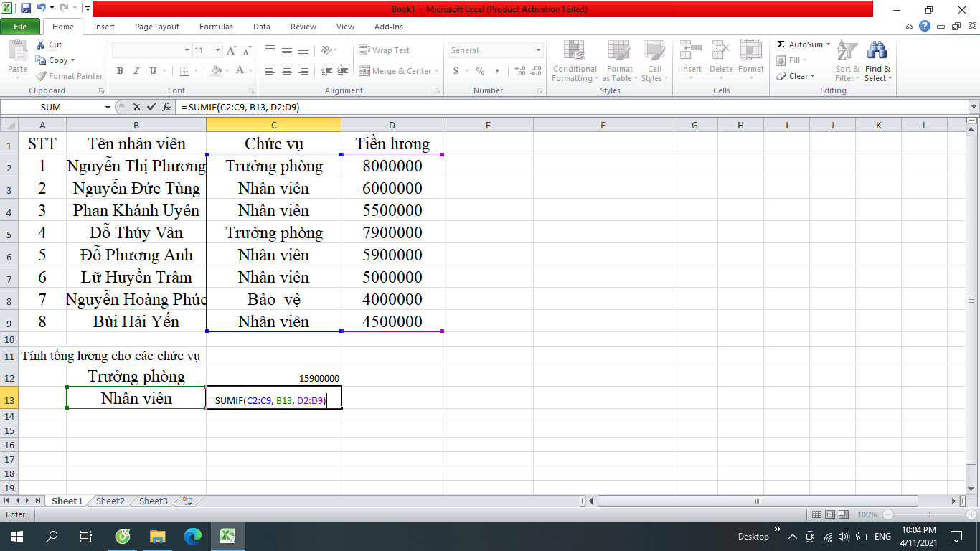Viewport: 980px width, 551px height.
Task: Open the Copy dropdown arrow
Action: click(x=72, y=60)
